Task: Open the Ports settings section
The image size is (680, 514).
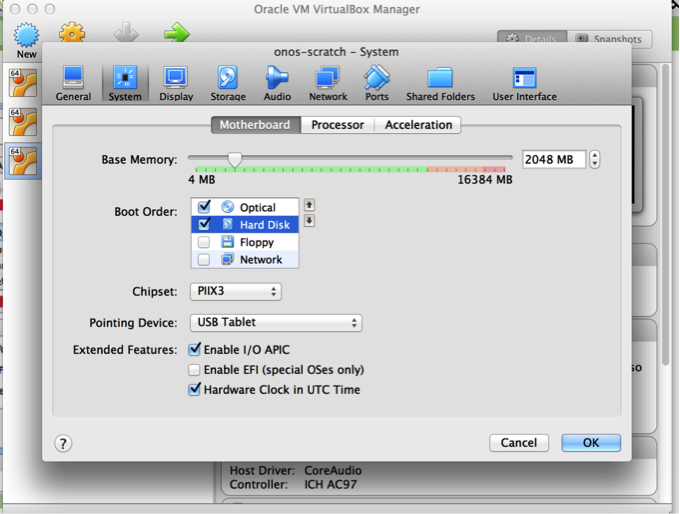Action: coord(377,83)
